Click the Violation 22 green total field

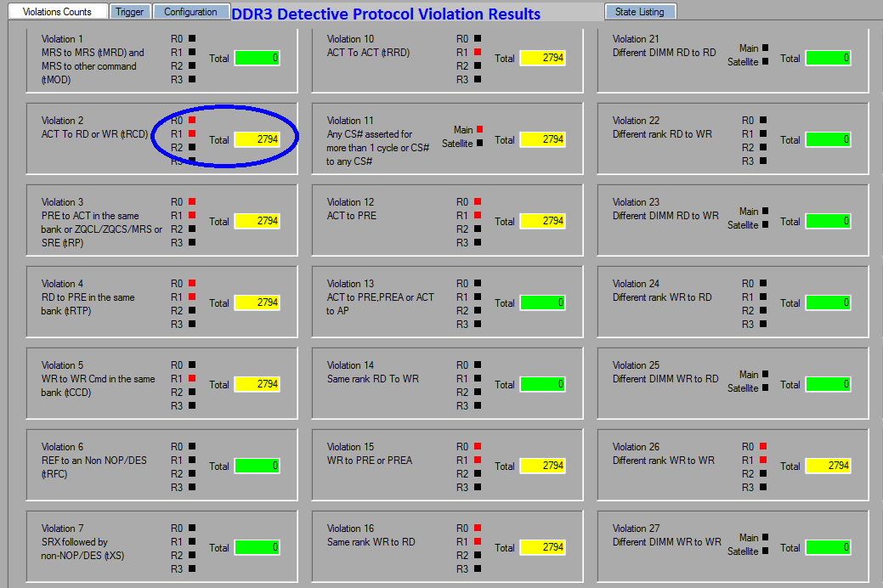click(x=829, y=139)
